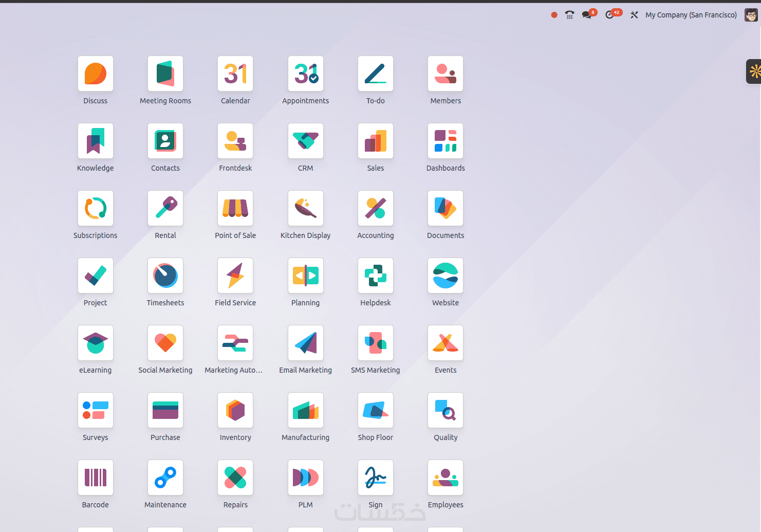Viewport: 761px width, 532px height.
Task: Launch the Timesheets app
Action: click(x=165, y=276)
